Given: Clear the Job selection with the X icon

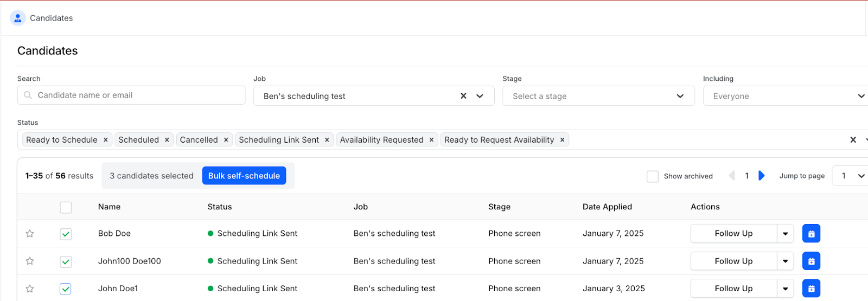Looking at the screenshot, I should 463,96.
